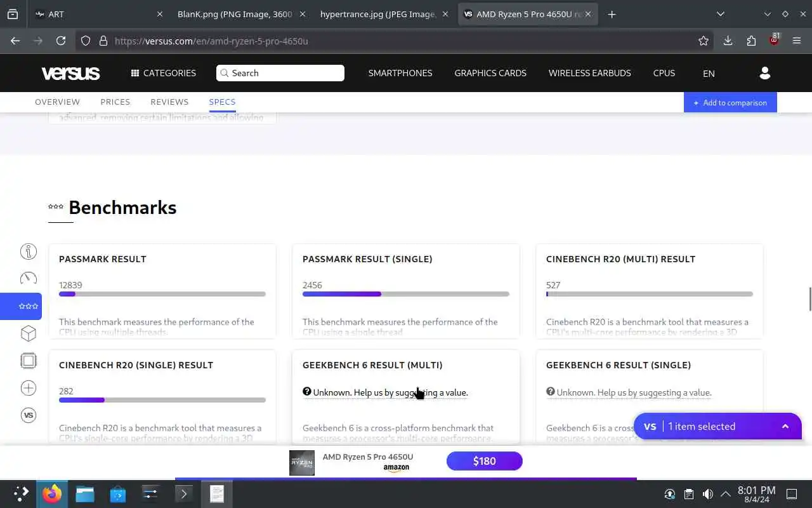Open the clipboard tray icon
Image resolution: width=812 pixels, height=508 pixels.
point(688,494)
